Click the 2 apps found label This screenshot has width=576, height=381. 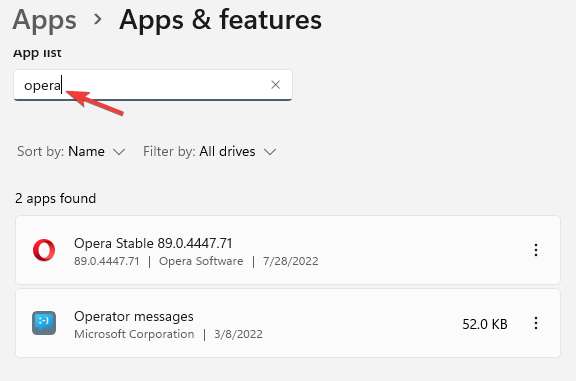pyautogui.click(x=55, y=198)
